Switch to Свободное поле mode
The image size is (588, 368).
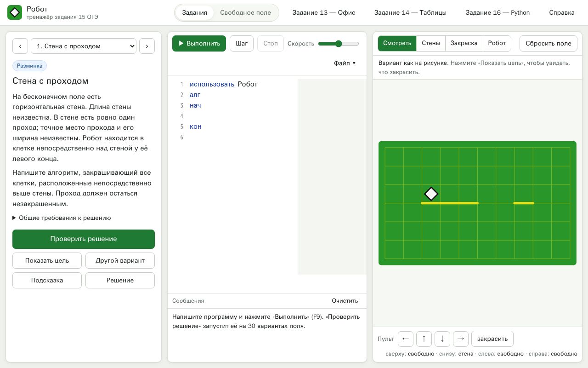(x=245, y=12)
